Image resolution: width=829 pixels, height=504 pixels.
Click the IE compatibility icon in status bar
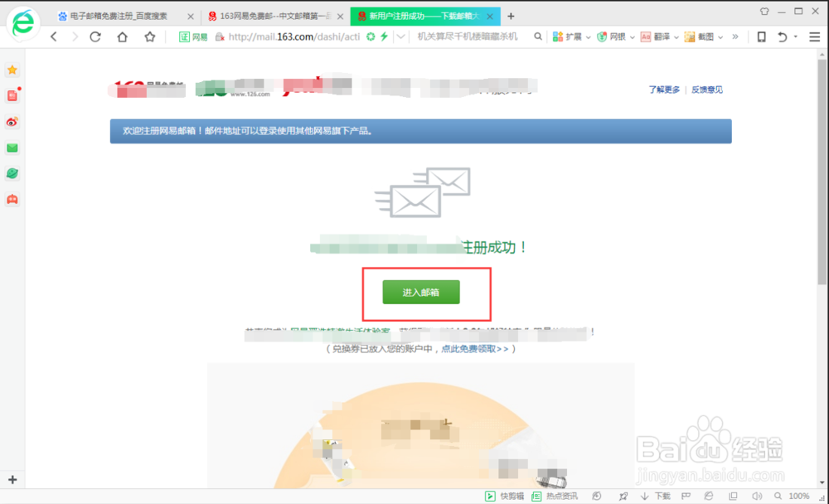coord(709,496)
